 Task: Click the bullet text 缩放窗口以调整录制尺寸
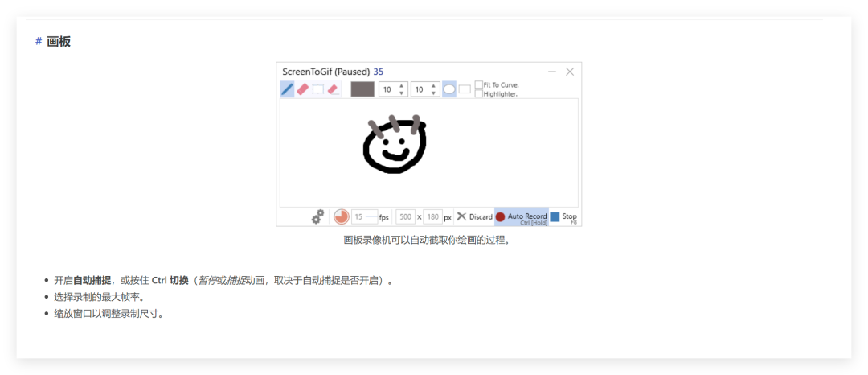pyautogui.click(x=108, y=314)
